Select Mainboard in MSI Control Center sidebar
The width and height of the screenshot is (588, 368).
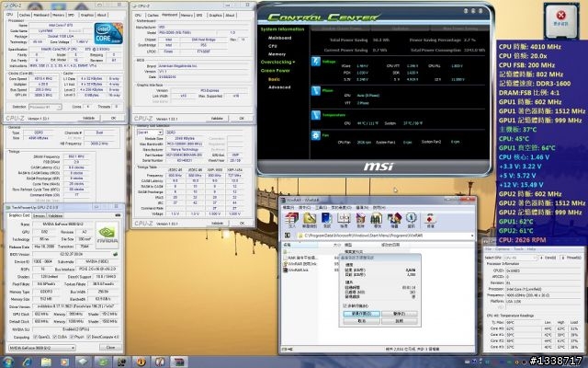(279, 38)
